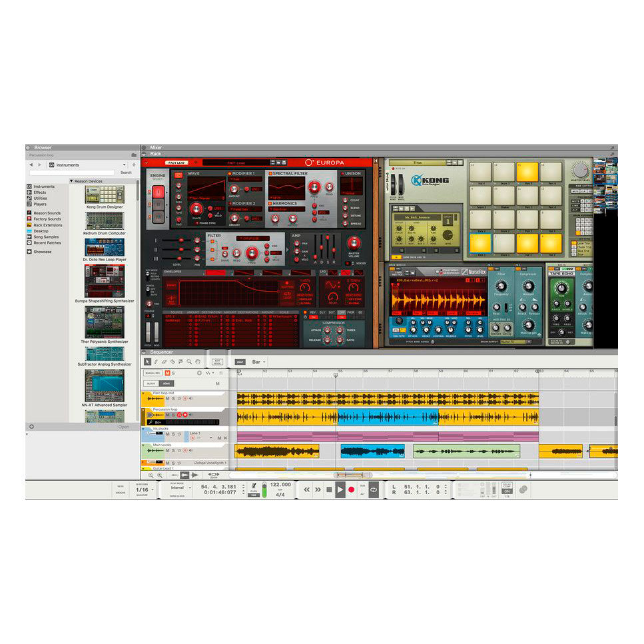Screen dimensions: 644x644
Task: Open Desktop location in Browser sidebar
Action: point(37,231)
